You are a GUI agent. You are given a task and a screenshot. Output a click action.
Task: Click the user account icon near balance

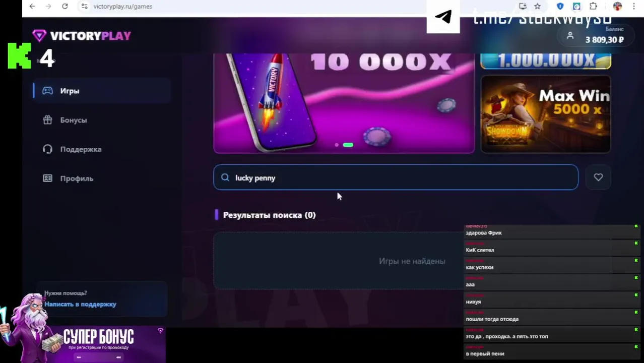coord(570,36)
